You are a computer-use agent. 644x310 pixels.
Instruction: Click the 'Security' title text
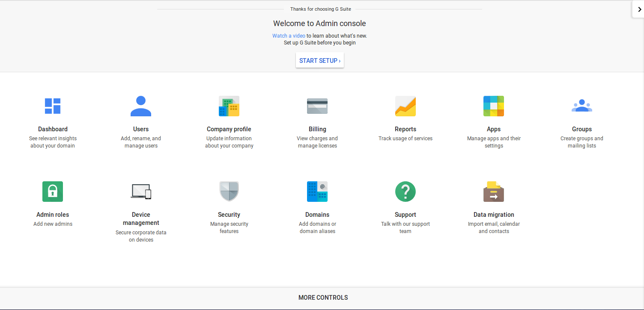[229, 215]
